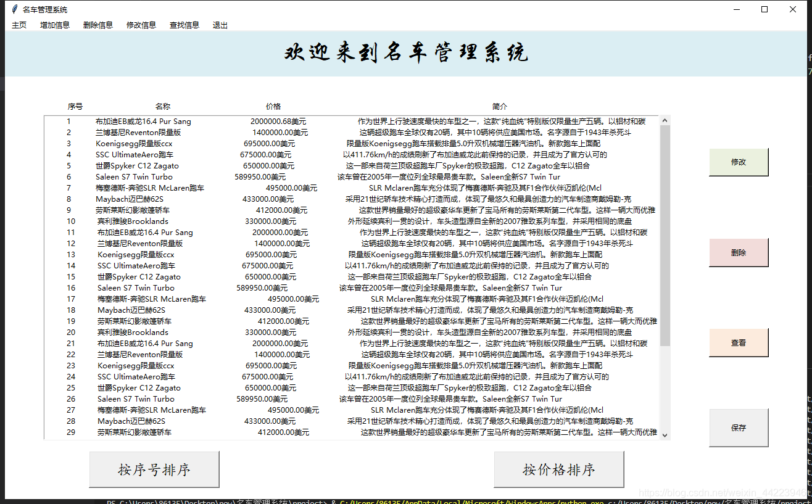Click the description text in row 22
Viewport: 812px width, 504px height.
pos(497,355)
